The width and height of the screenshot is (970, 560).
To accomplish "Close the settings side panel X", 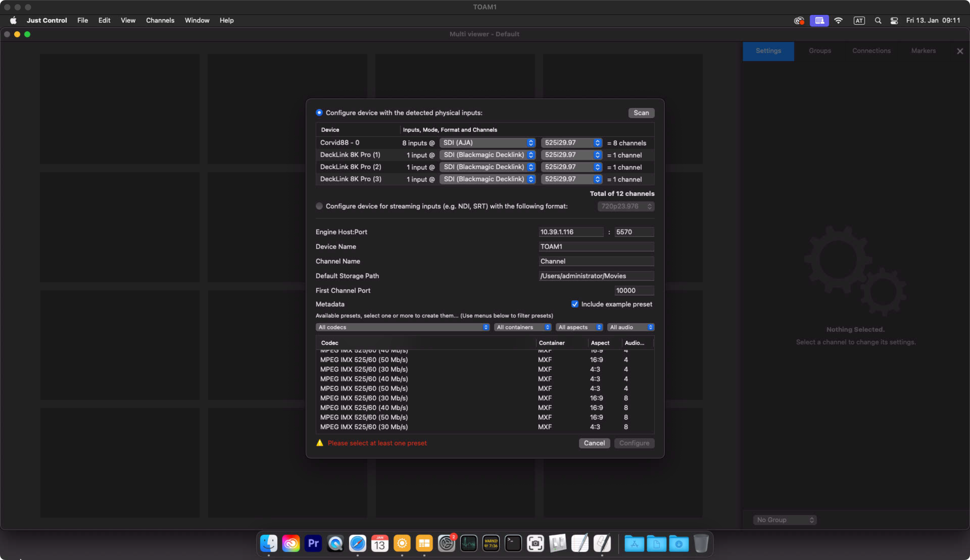I will tap(960, 51).
